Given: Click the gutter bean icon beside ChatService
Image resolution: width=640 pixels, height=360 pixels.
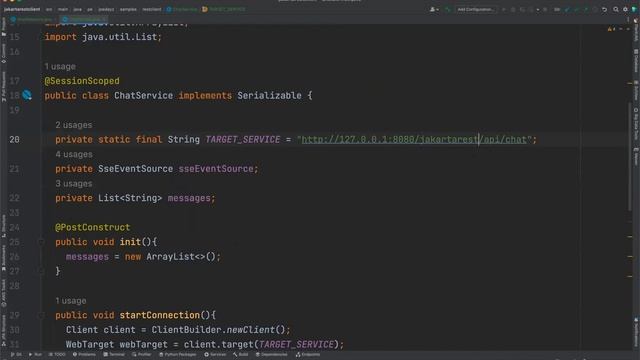Looking at the screenshot, I should coord(27,95).
